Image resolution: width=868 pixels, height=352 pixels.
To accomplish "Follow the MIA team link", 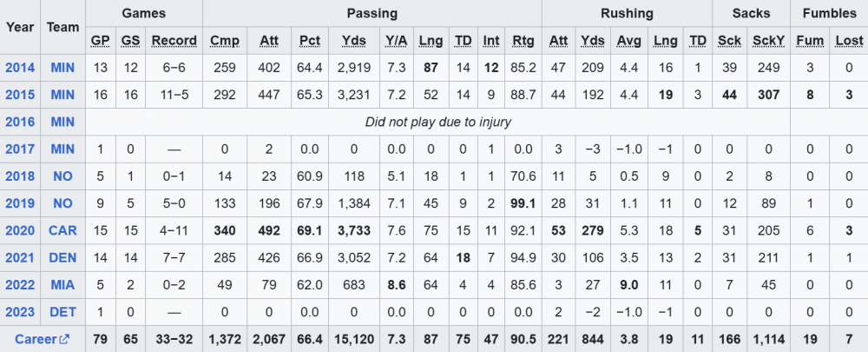I will point(62,284).
